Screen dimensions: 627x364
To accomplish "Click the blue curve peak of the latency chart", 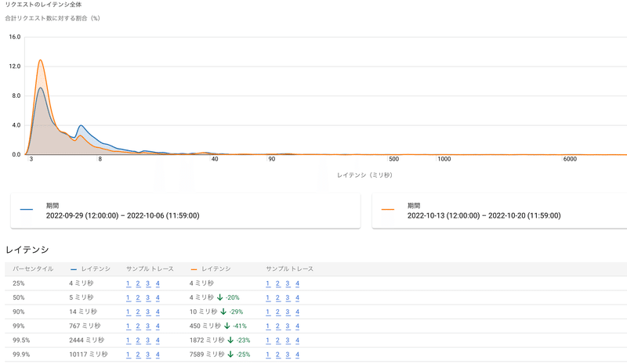I will (41, 88).
